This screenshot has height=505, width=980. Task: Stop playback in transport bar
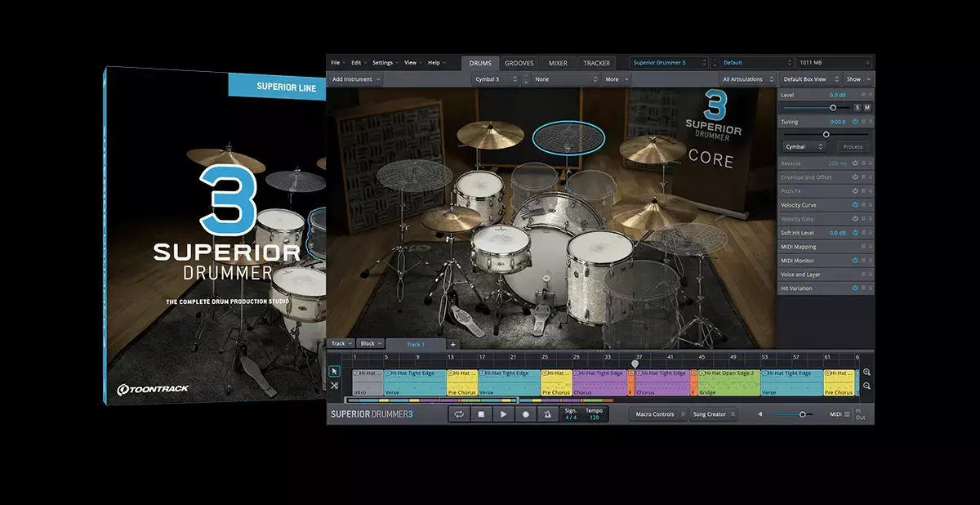(x=481, y=414)
